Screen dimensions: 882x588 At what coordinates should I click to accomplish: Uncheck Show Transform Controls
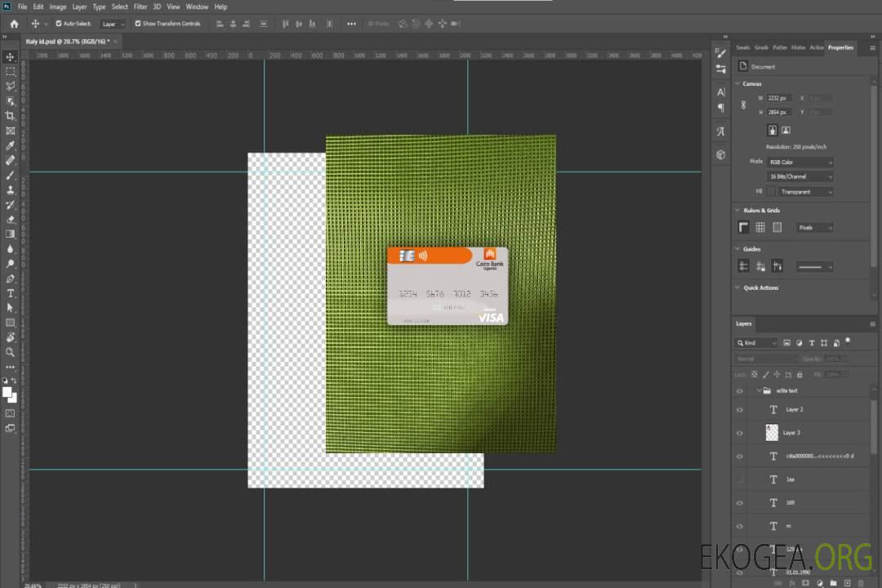click(138, 24)
